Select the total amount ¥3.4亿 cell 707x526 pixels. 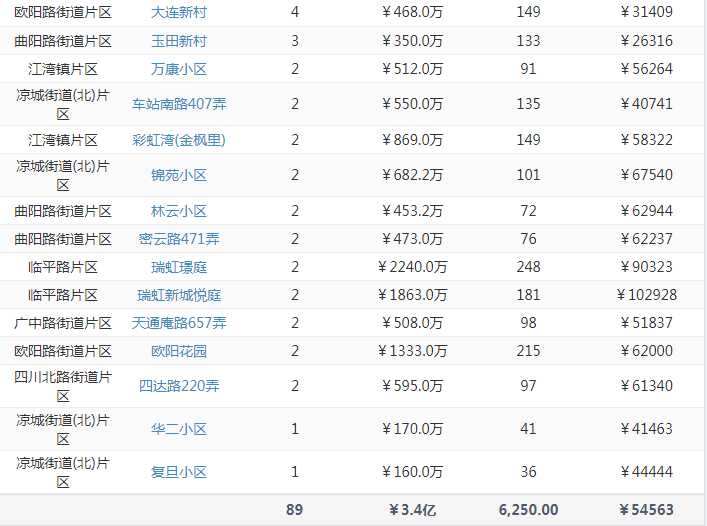(413, 510)
